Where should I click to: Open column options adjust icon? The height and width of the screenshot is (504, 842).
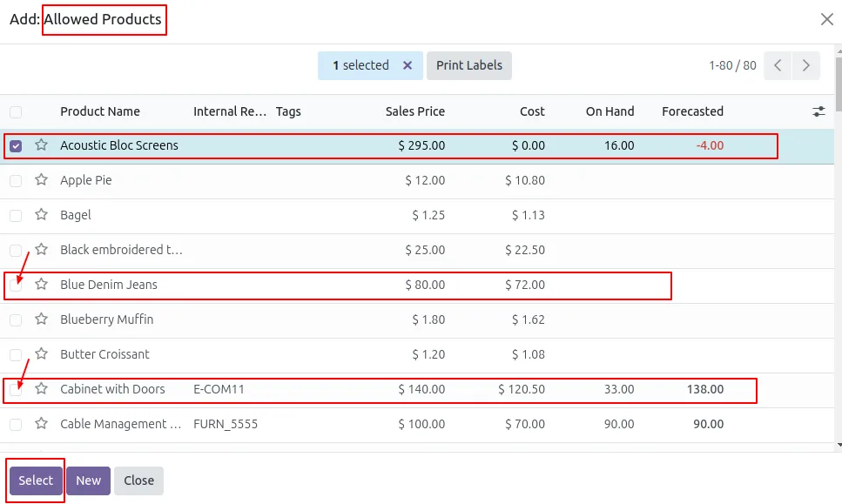818,111
